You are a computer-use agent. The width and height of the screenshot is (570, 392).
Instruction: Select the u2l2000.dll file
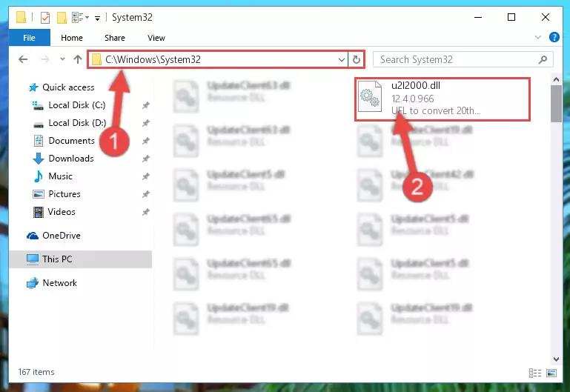click(x=443, y=98)
